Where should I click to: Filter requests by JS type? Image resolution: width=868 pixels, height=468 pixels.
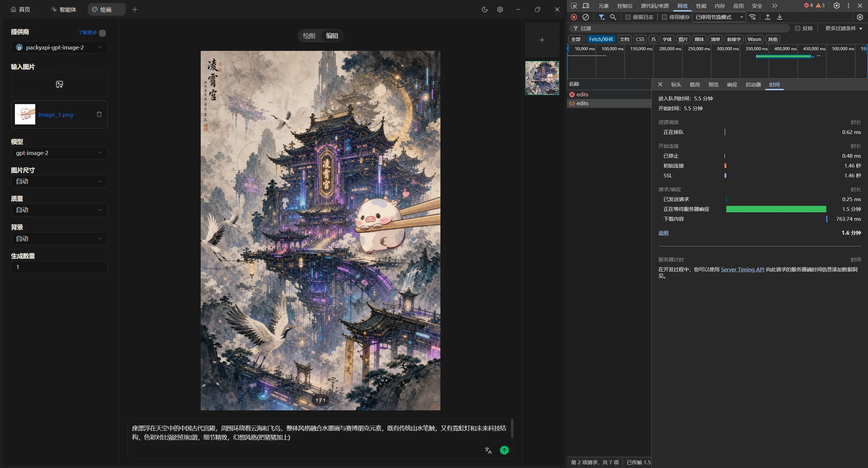coord(653,39)
